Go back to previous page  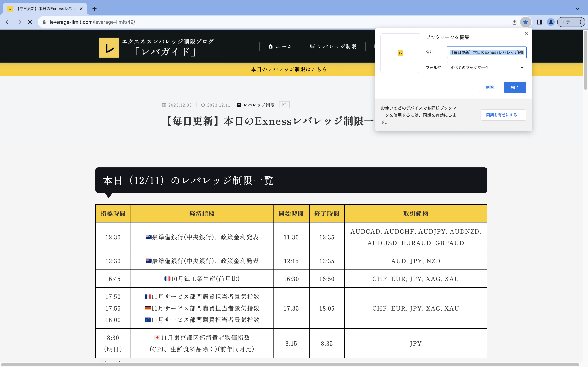8,22
